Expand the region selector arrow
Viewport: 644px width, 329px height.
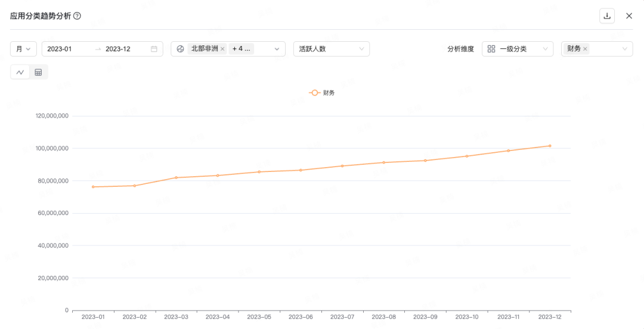click(x=277, y=49)
